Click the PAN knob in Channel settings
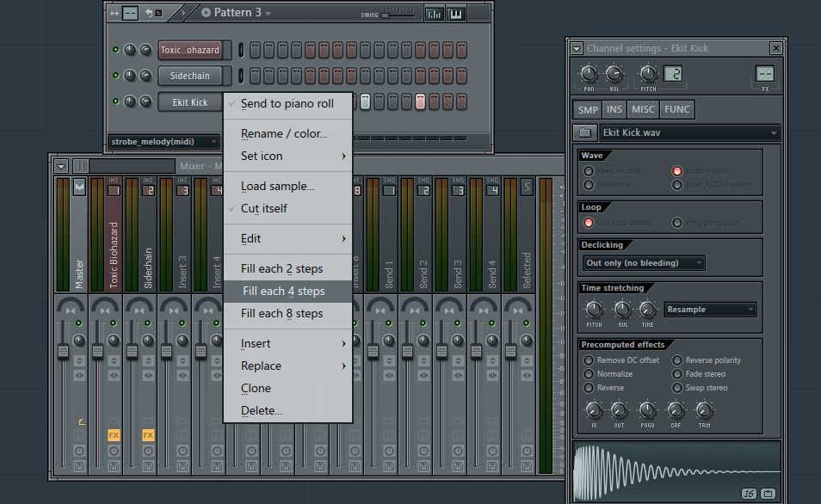The image size is (821, 504). [590, 74]
